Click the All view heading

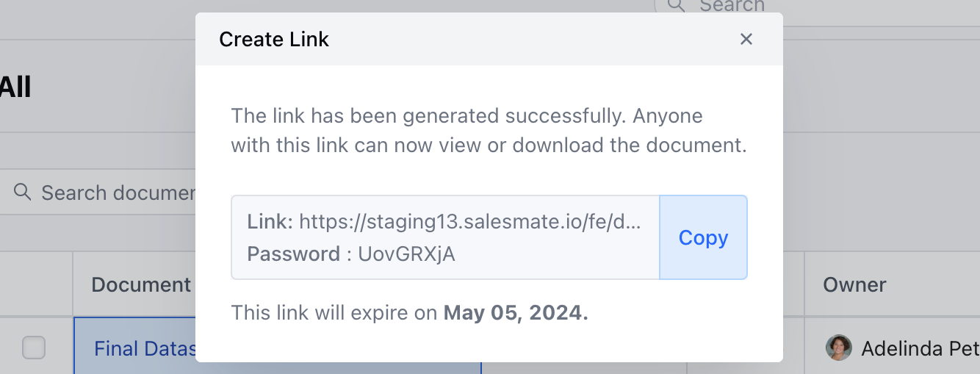click(x=15, y=87)
